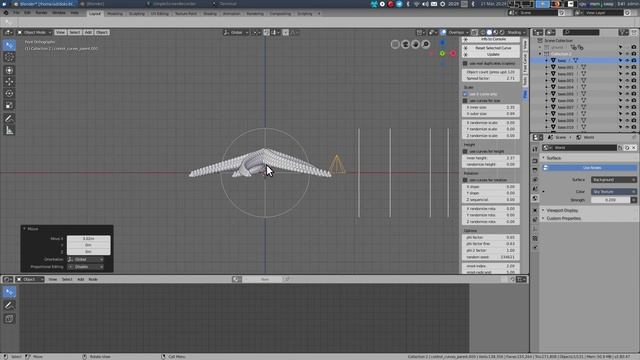The height and width of the screenshot is (360, 640).
Task: Select the node editor Select Box tool
Action: tap(9, 292)
